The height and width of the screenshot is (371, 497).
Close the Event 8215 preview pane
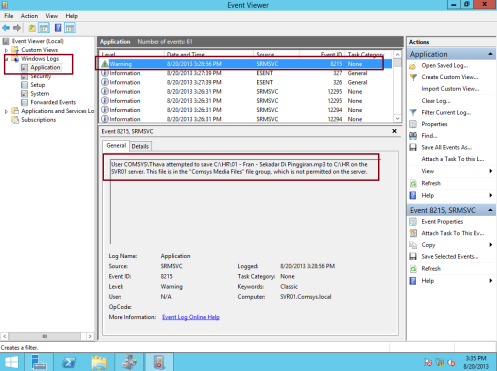pos(394,131)
